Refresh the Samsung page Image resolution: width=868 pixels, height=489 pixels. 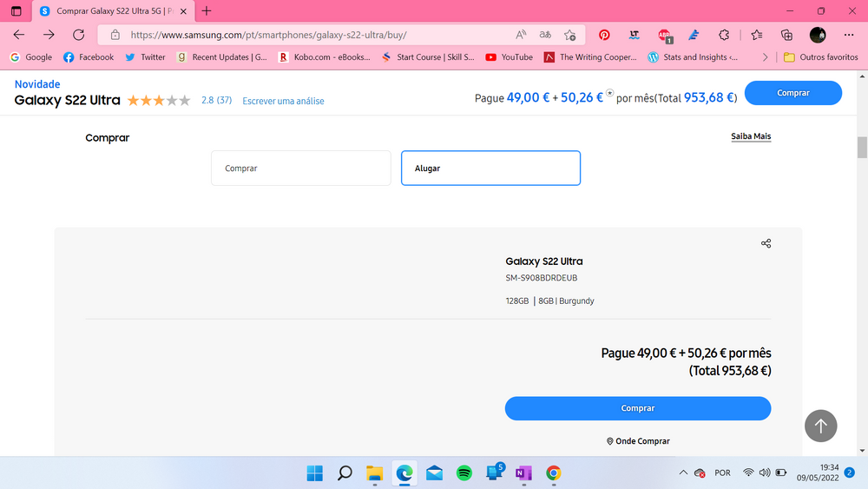click(x=79, y=35)
